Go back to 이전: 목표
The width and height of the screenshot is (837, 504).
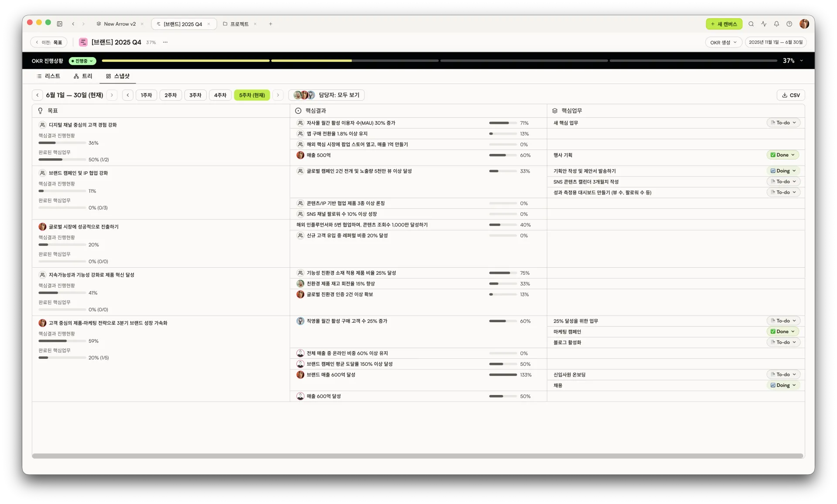[x=49, y=42]
